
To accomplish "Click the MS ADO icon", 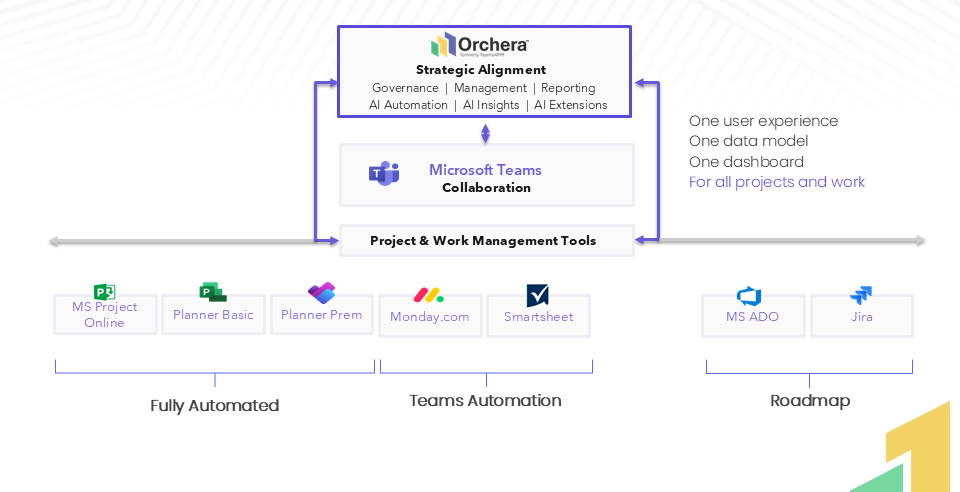I will [749, 296].
